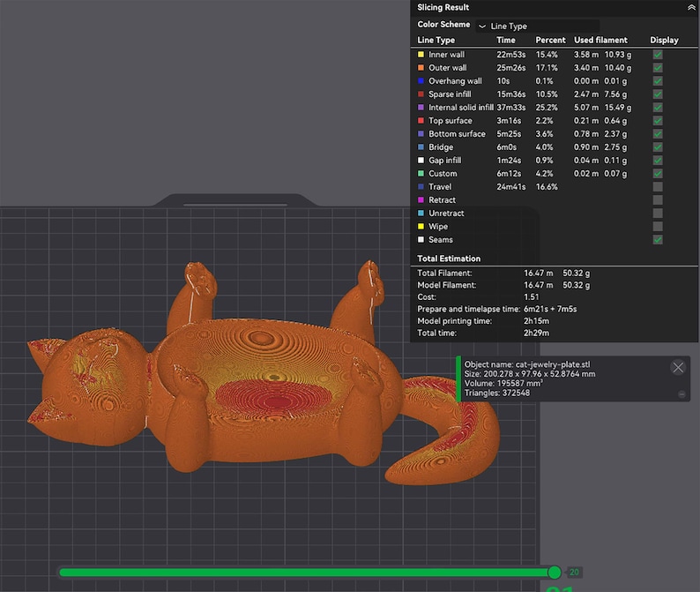Disable Seams display checkbox
The image size is (700, 592).
658,239
